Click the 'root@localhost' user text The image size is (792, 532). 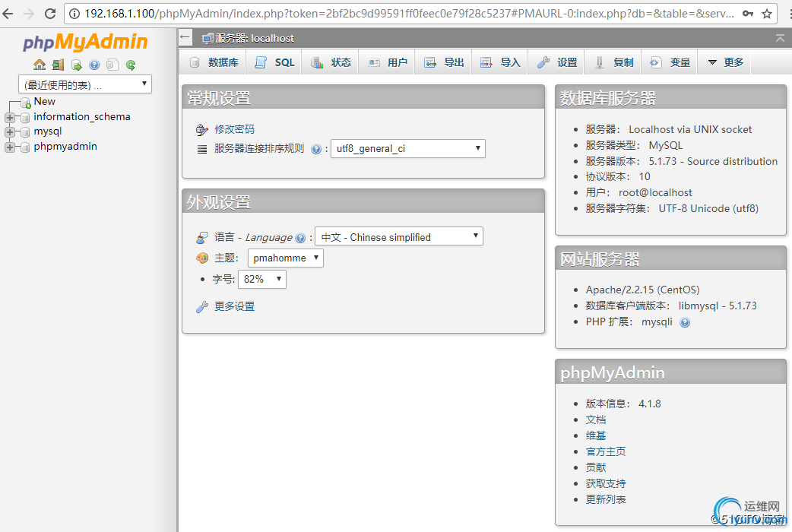click(655, 192)
